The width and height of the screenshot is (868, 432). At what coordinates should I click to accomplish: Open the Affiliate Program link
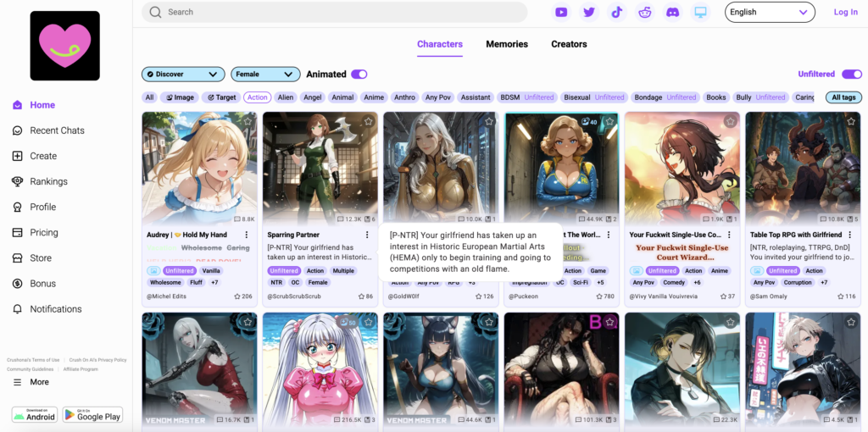(81, 369)
